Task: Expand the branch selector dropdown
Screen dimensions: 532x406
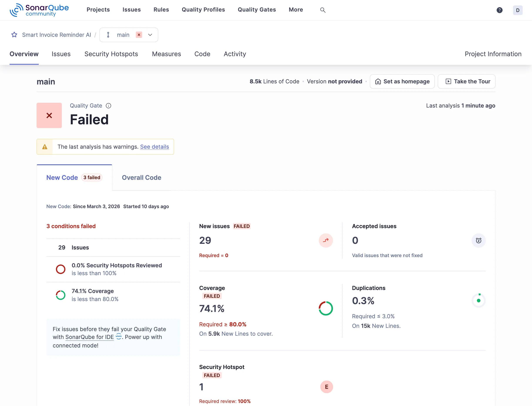Action: coord(150,35)
